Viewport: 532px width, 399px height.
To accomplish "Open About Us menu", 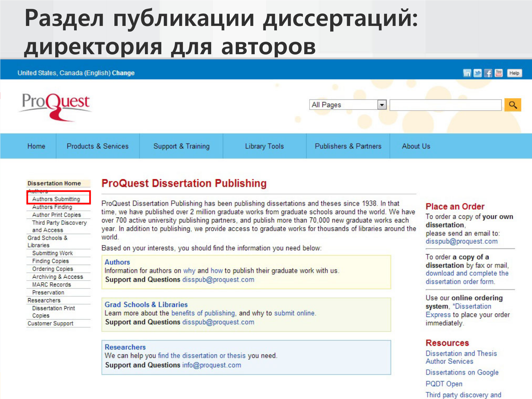I will tap(416, 146).
